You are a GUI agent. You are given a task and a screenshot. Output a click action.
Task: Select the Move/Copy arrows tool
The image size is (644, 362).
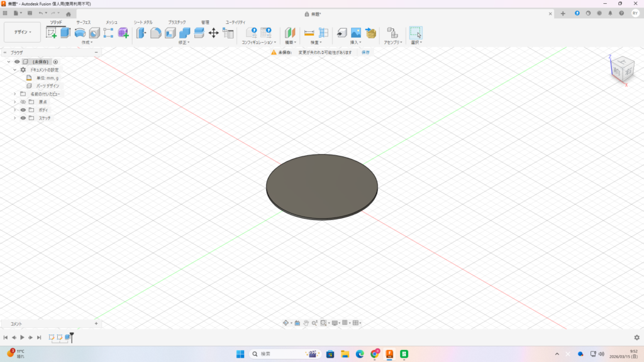pyautogui.click(x=213, y=33)
